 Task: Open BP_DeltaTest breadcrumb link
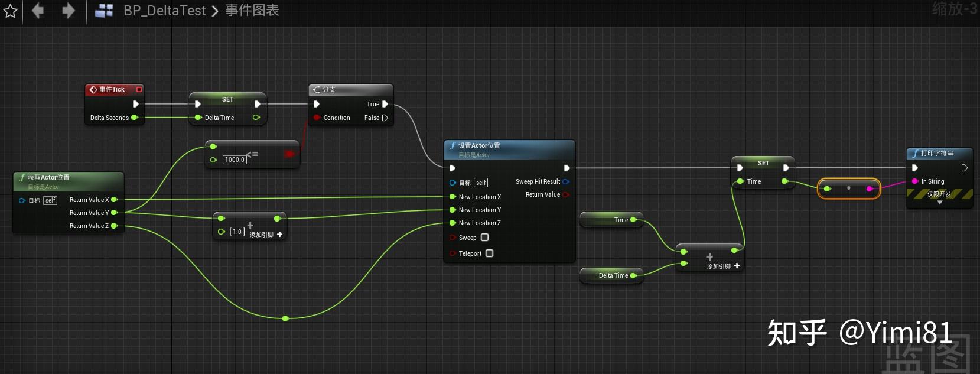(x=164, y=11)
